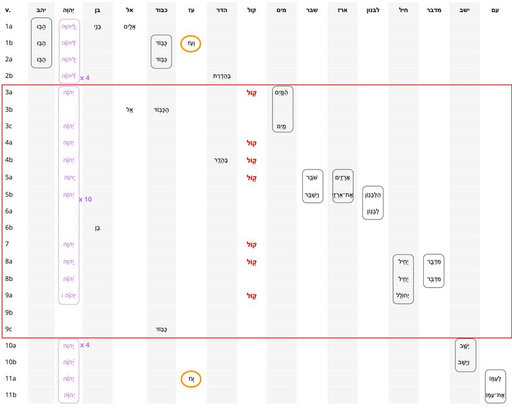512x420 pixels.
Task: Click the boxed word in row 10a under the ישב column
Action: coord(465,346)
